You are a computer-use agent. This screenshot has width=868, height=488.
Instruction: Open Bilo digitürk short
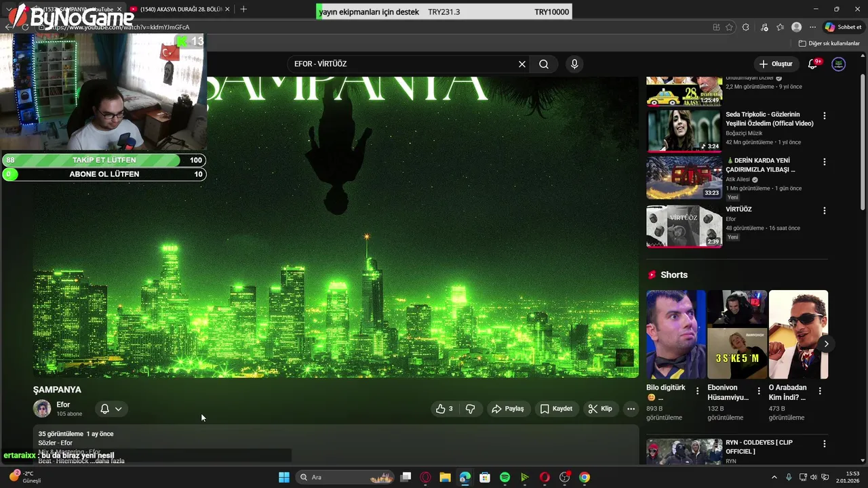pos(676,334)
